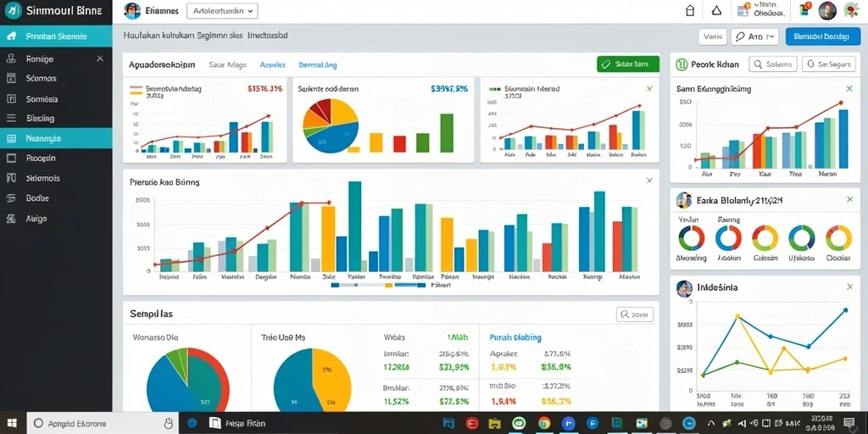Select the Cleisian donut chart
868x434 pixels.
point(765,238)
